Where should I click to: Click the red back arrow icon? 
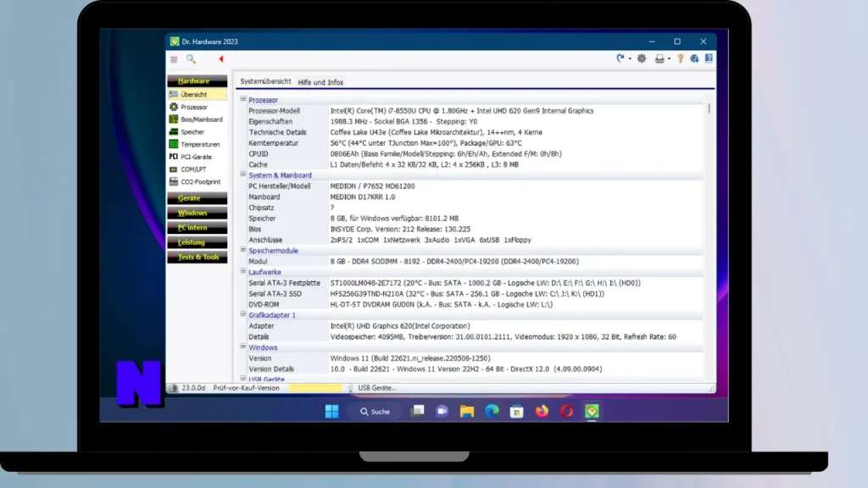pos(221,59)
